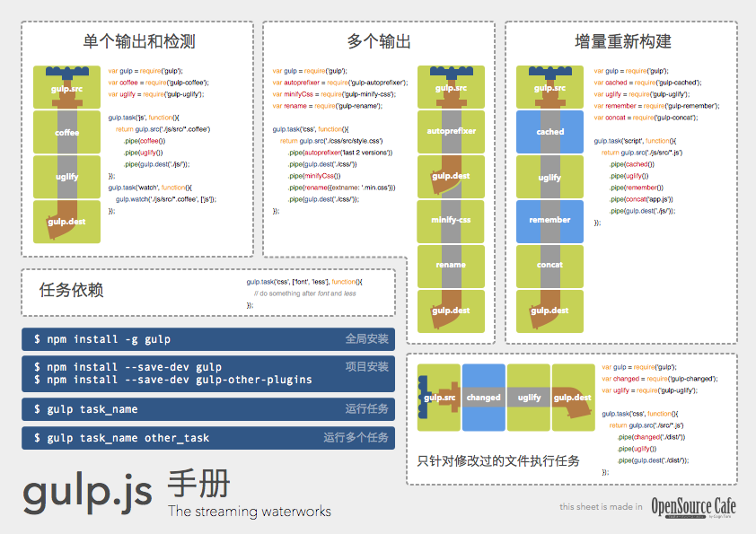756x534 pixels.
Task: Open the OpenSource Cafe logo
Action: (693, 507)
